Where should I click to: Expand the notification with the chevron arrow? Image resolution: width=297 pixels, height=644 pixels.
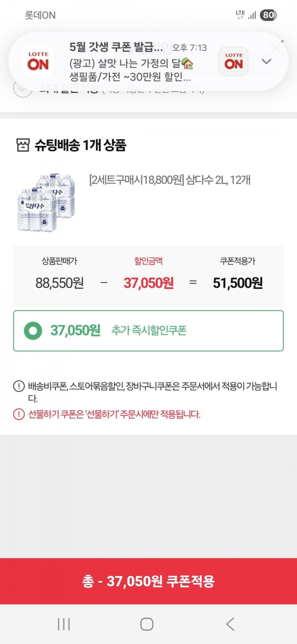(x=266, y=61)
